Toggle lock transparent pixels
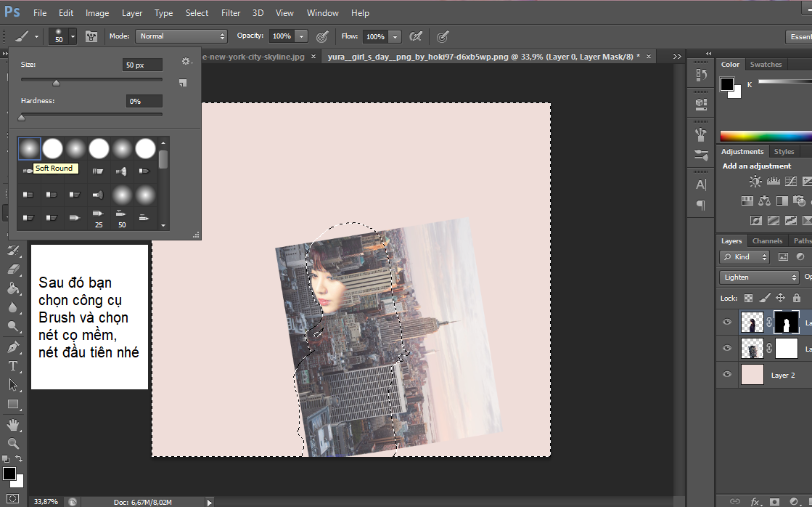This screenshot has width=812, height=507. pos(749,298)
